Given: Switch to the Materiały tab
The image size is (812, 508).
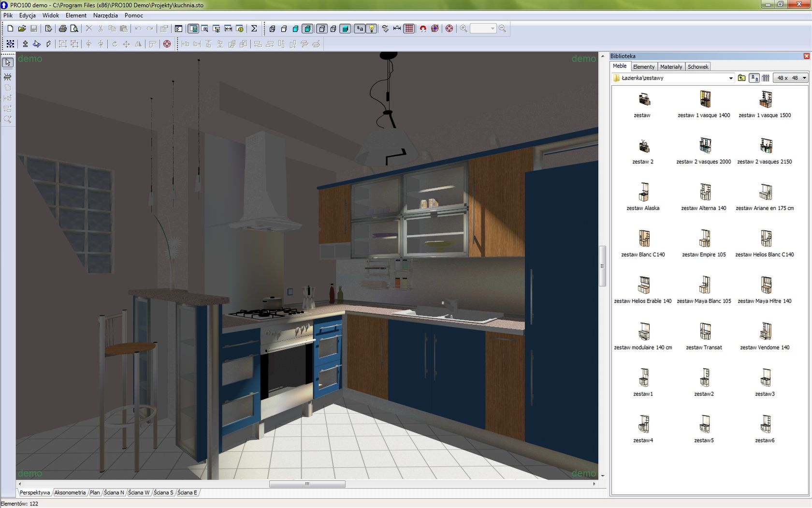Looking at the screenshot, I should 671,67.
